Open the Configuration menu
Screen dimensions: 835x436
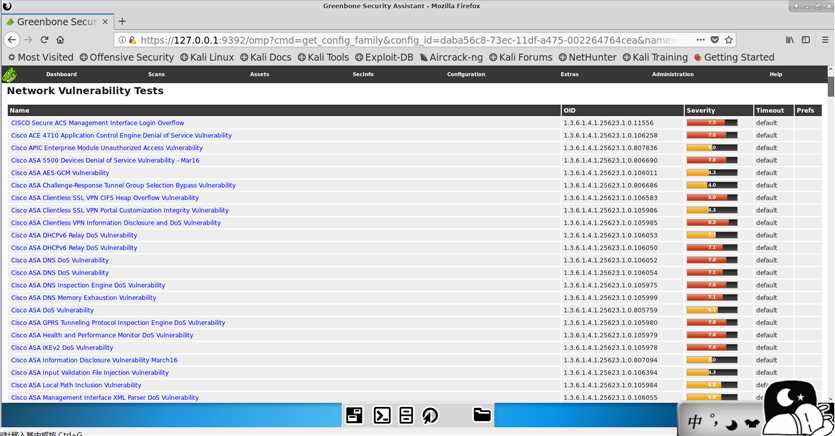point(466,75)
